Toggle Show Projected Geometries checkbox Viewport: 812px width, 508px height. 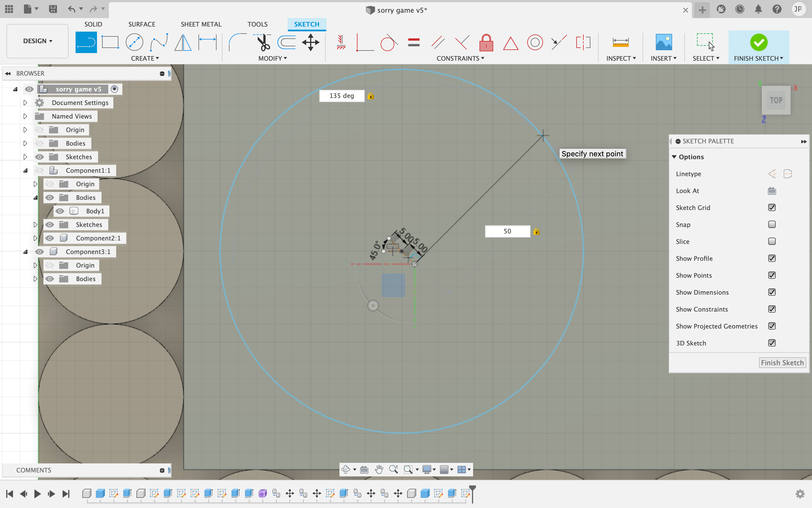pyautogui.click(x=772, y=326)
